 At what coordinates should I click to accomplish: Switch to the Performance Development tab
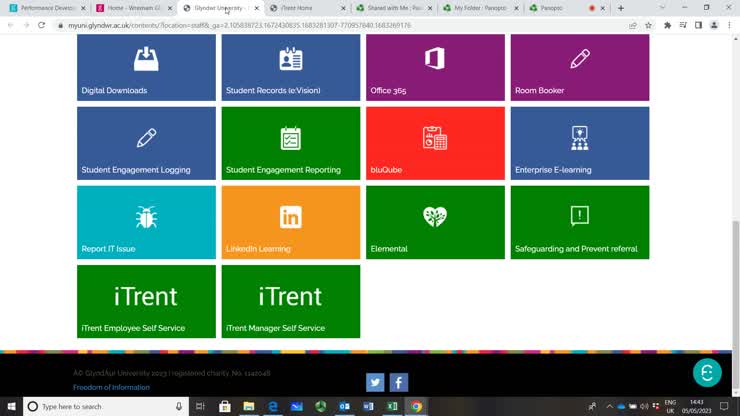coord(47,8)
